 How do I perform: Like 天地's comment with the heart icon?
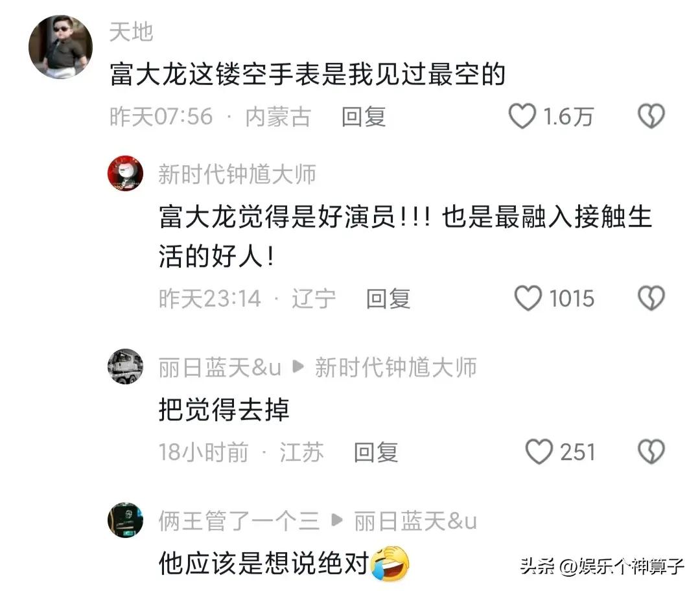(x=522, y=116)
